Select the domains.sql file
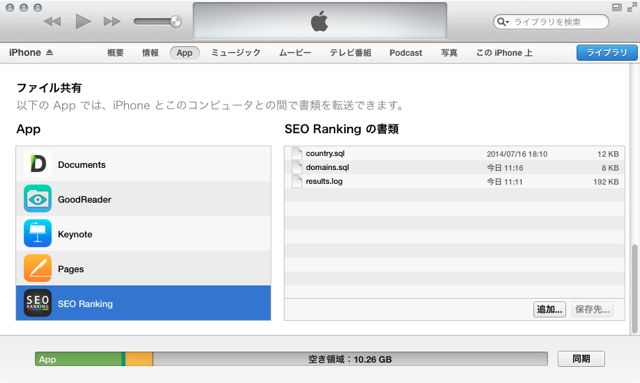 [x=454, y=167]
